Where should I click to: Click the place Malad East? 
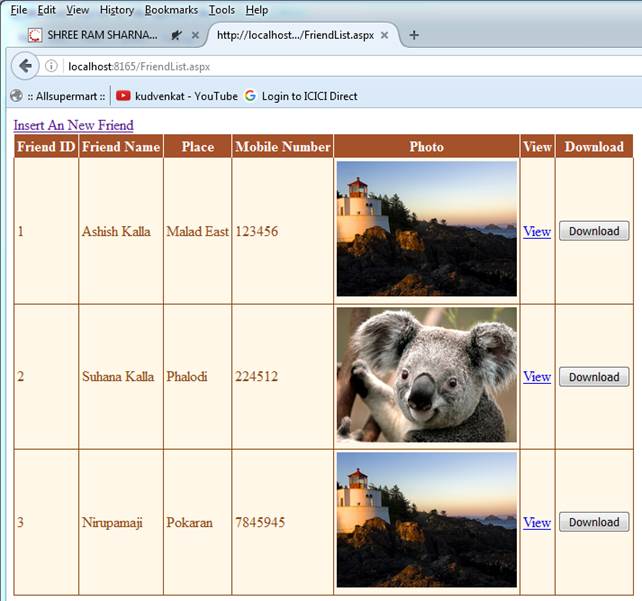coord(197,231)
